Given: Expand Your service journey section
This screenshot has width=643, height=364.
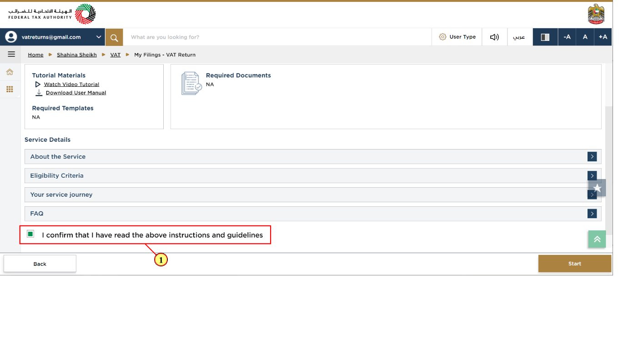Looking at the screenshot, I should point(313,194).
